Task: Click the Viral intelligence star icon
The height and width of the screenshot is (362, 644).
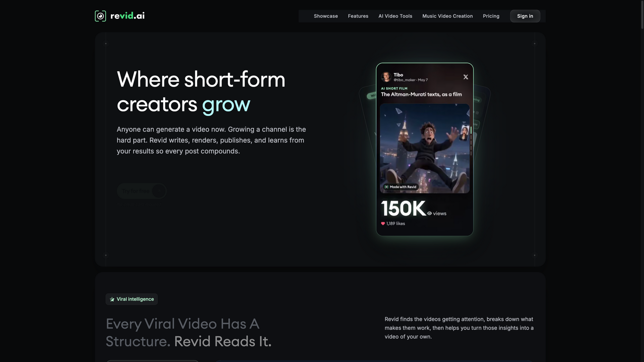Action: 112,299
